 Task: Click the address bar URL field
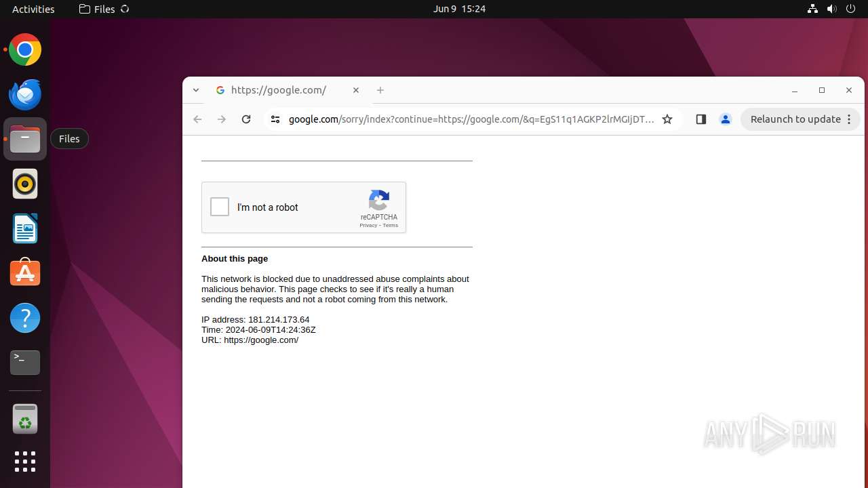[x=471, y=119]
